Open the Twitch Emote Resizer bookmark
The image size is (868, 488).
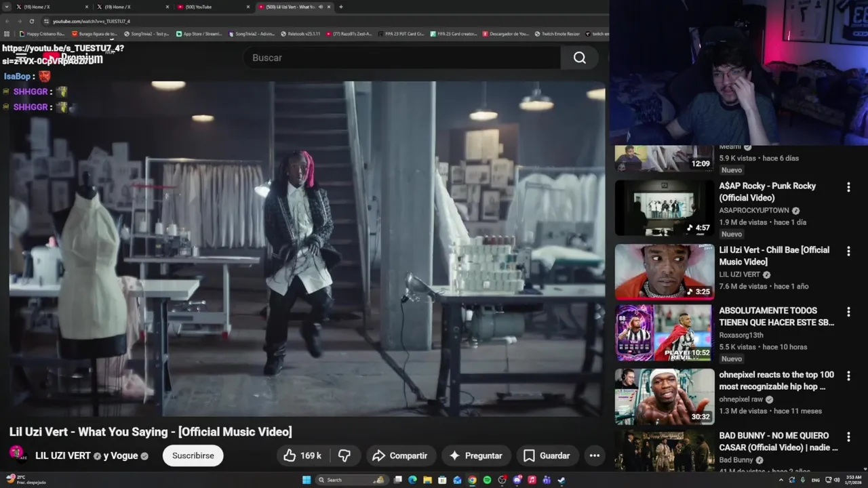pyautogui.click(x=556, y=33)
